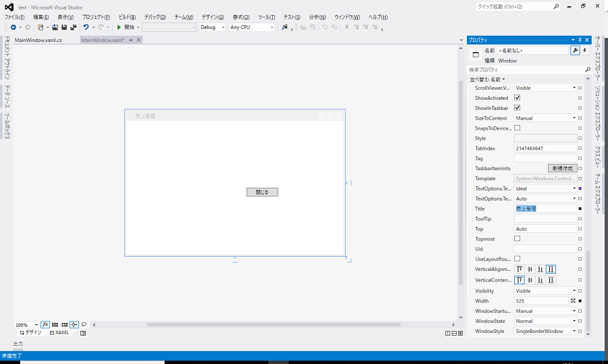Viewport: 608px width, 364px height.
Task: Toggle snap to snaplines icon
Action: 74,324
